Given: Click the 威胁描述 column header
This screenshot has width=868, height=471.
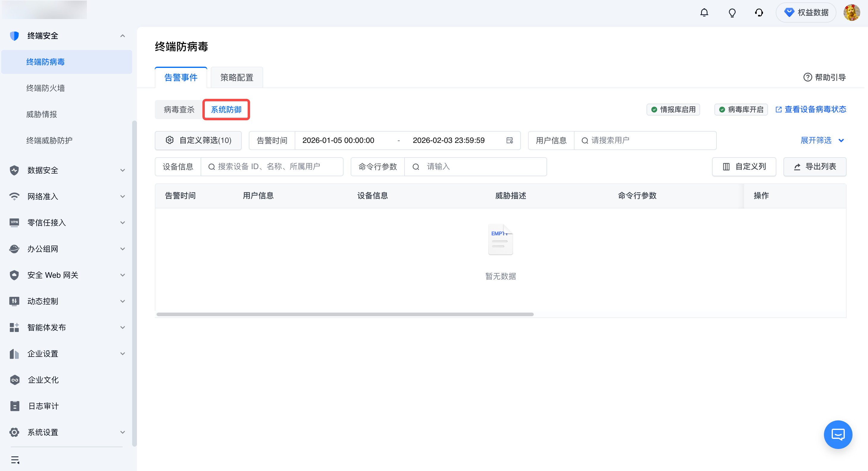Looking at the screenshot, I should 511,195.
